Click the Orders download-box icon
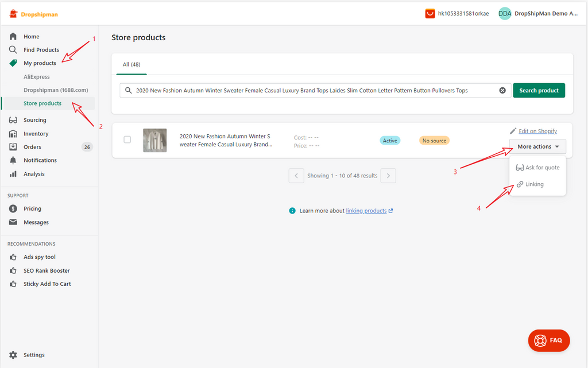The width and height of the screenshot is (588, 368). pyautogui.click(x=13, y=146)
